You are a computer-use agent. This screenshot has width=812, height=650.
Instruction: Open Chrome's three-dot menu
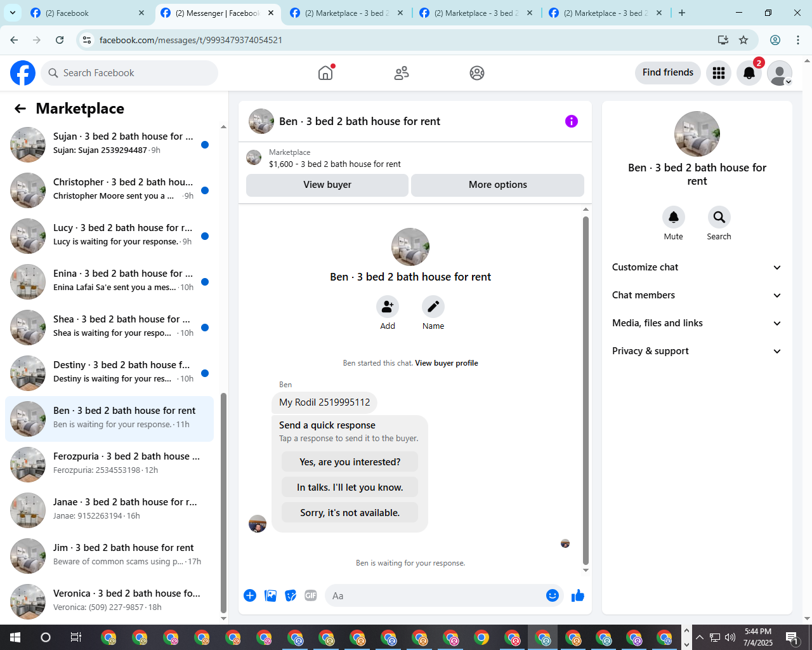(x=798, y=40)
